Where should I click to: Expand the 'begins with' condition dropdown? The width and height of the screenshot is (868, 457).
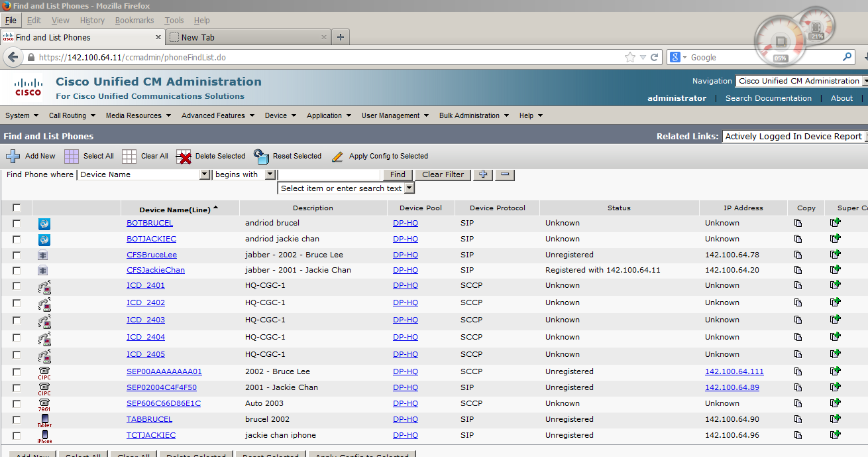coord(270,174)
